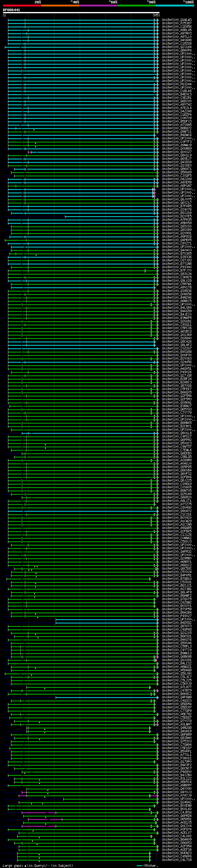Select the label UniRef100_Q9U4Y2

click(x=177, y=511)
